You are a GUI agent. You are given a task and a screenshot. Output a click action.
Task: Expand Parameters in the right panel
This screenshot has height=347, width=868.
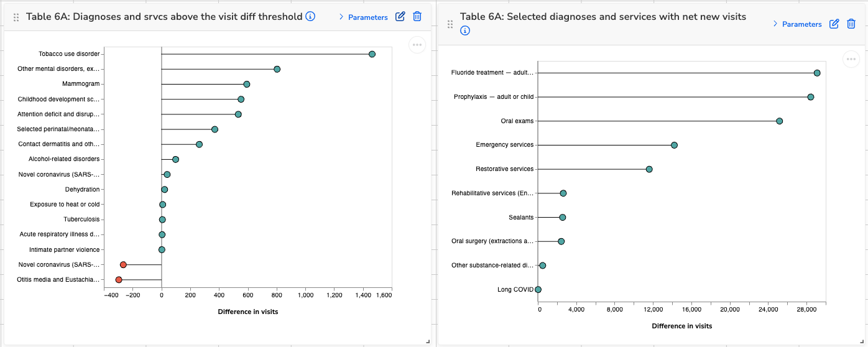[x=797, y=24]
